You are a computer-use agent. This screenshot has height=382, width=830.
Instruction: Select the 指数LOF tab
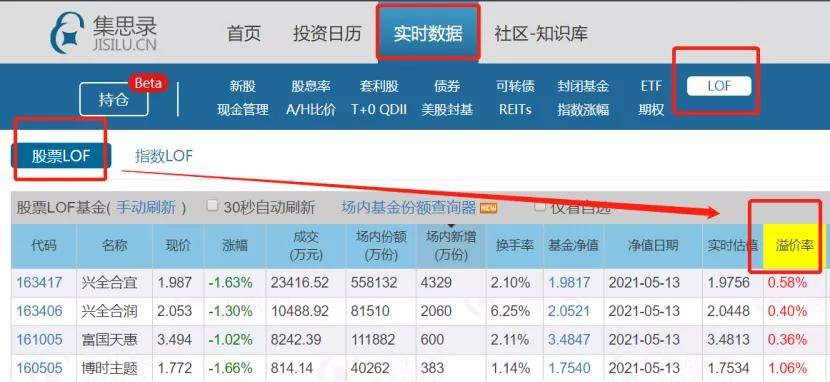coord(164,156)
